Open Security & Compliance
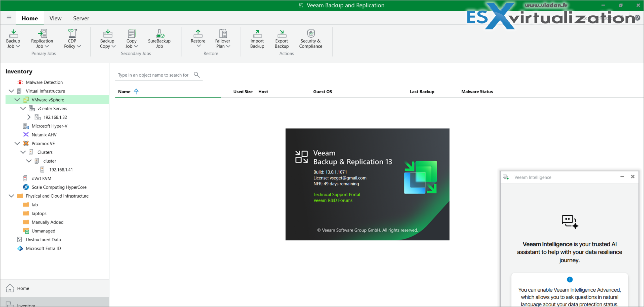This screenshot has width=644, height=307. (x=311, y=39)
